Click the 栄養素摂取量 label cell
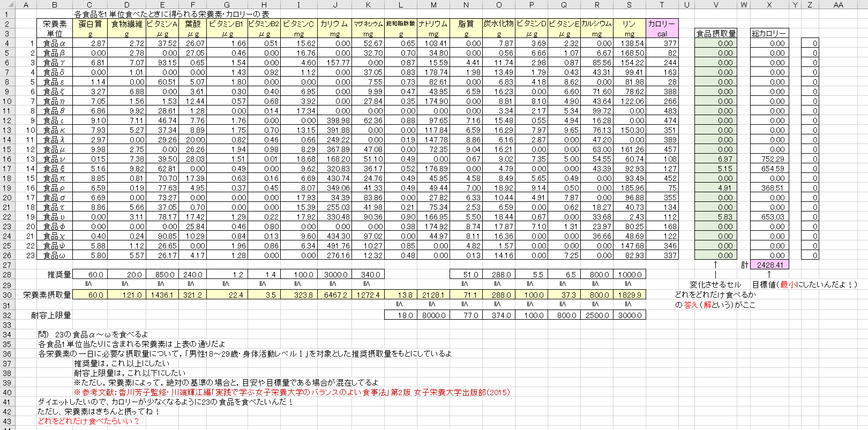 tap(47, 295)
